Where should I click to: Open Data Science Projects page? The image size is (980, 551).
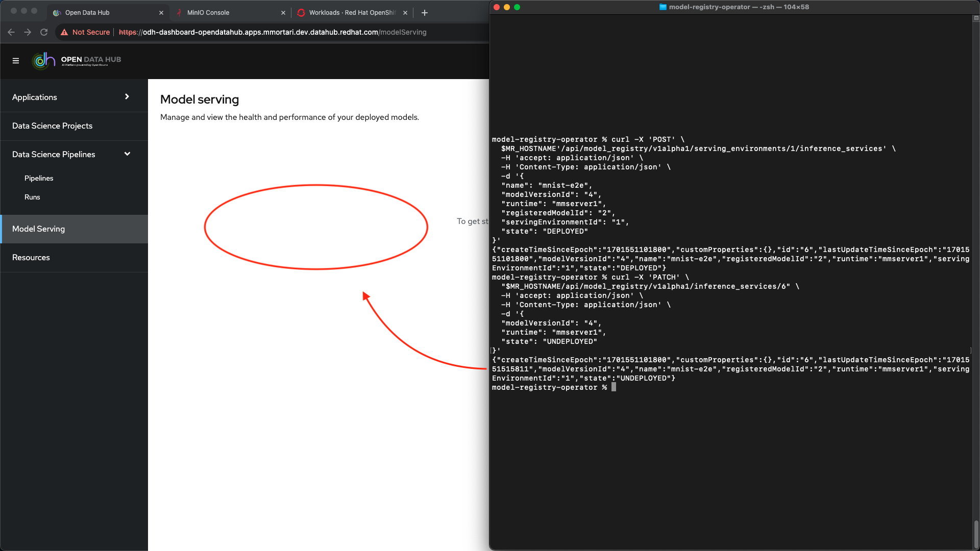pyautogui.click(x=52, y=126)
